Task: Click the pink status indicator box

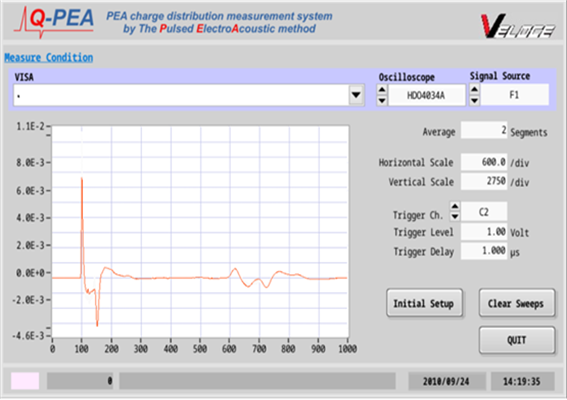Action: (25, 381)
